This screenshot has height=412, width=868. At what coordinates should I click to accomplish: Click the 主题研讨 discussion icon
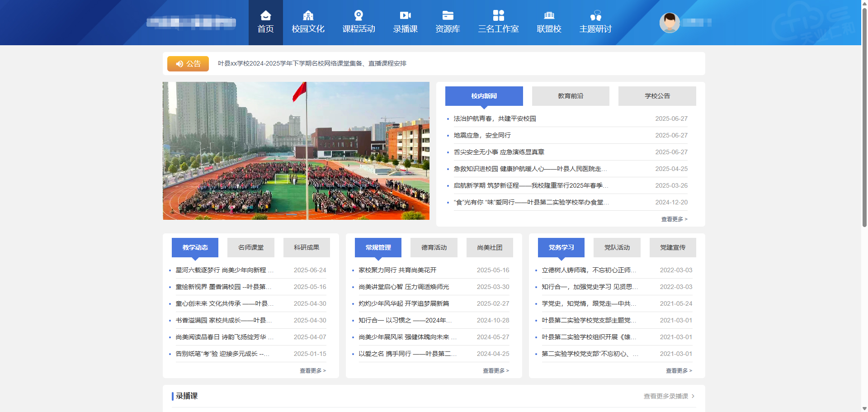click(595, 16)
